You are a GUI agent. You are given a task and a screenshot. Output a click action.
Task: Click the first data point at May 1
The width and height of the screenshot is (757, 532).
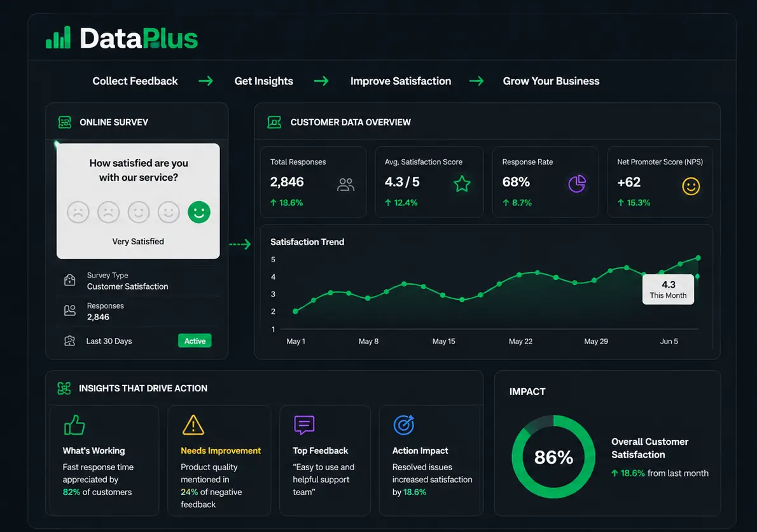tap(295, 311)
